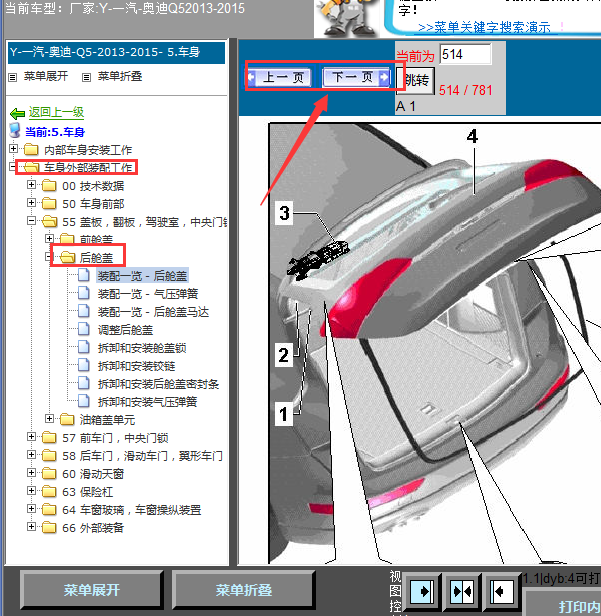Click the mechanic mascot image

click(346, 17)
